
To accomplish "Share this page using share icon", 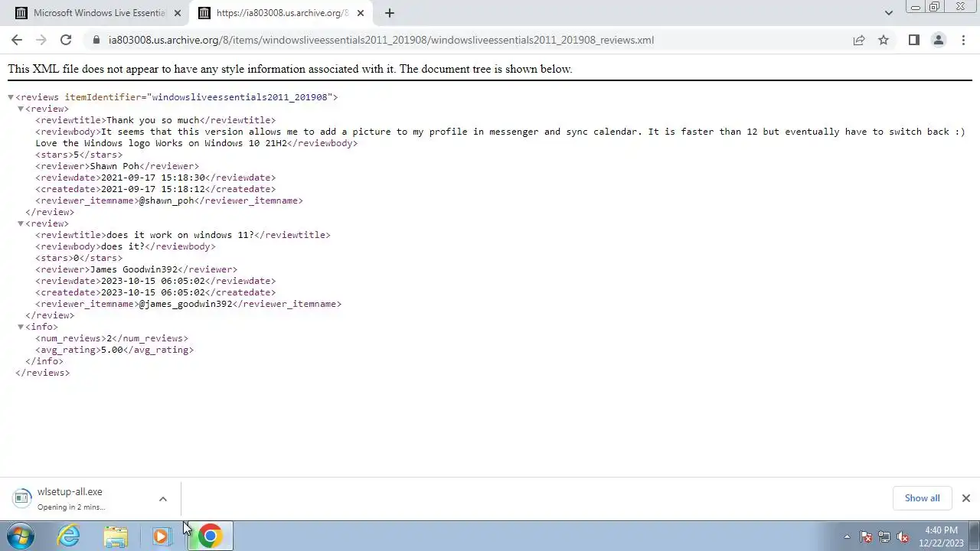I will 859,40.
